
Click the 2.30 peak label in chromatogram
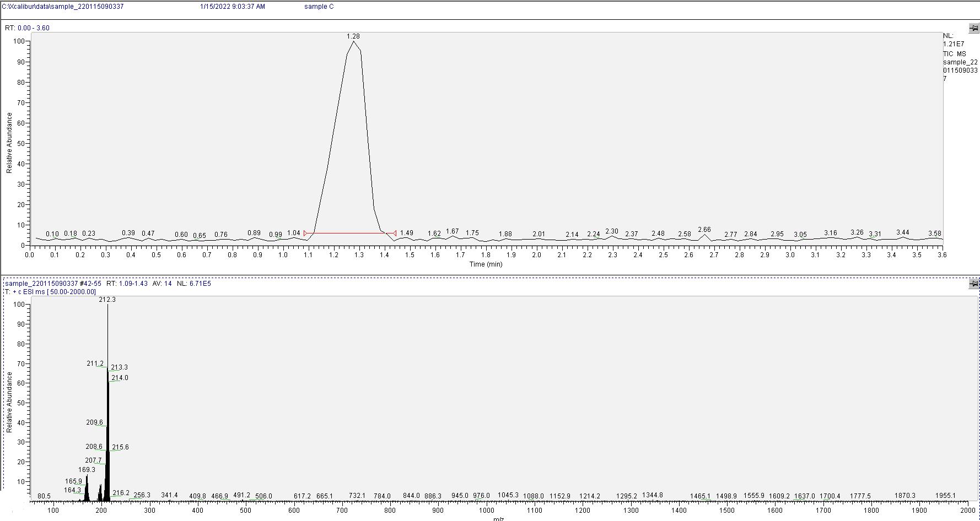coord(612,232)
